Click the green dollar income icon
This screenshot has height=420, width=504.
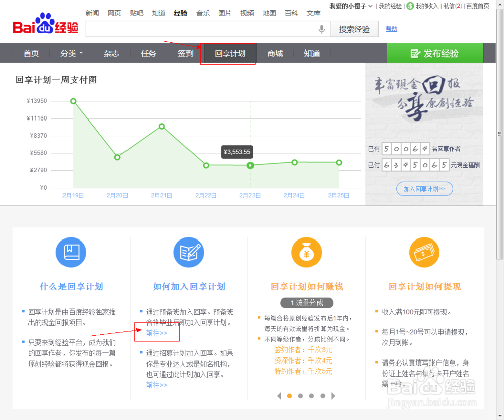410,6
